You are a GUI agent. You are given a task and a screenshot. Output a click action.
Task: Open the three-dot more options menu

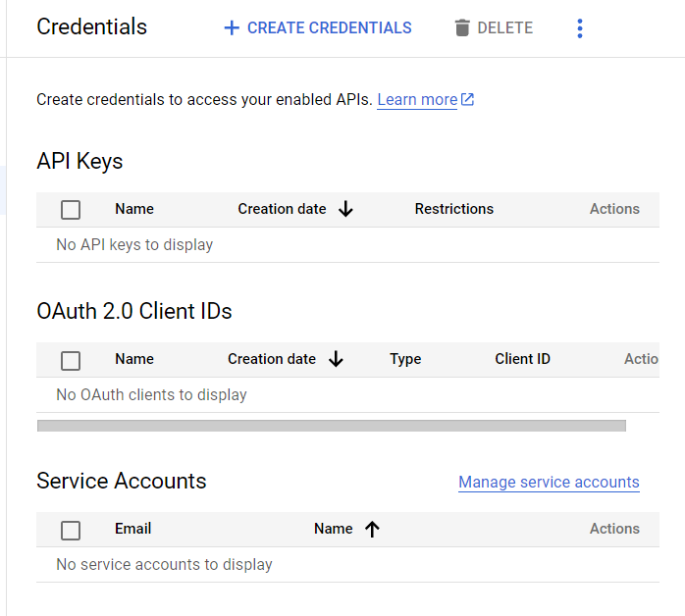pyautogui.click(x=580, y=28)
